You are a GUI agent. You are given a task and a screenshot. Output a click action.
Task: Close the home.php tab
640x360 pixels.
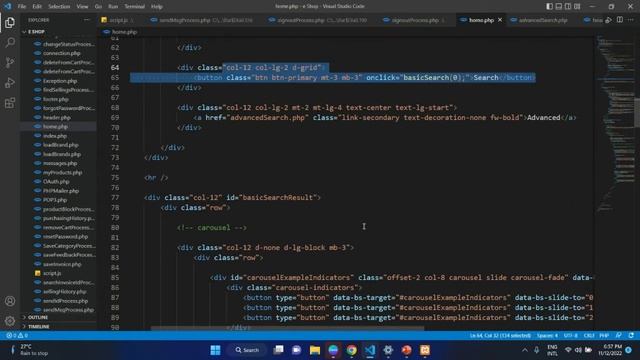point(500,20)
